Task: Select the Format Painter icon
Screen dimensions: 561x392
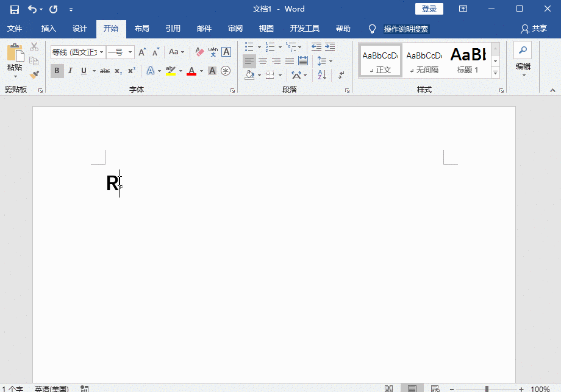Action: (34, 74)
